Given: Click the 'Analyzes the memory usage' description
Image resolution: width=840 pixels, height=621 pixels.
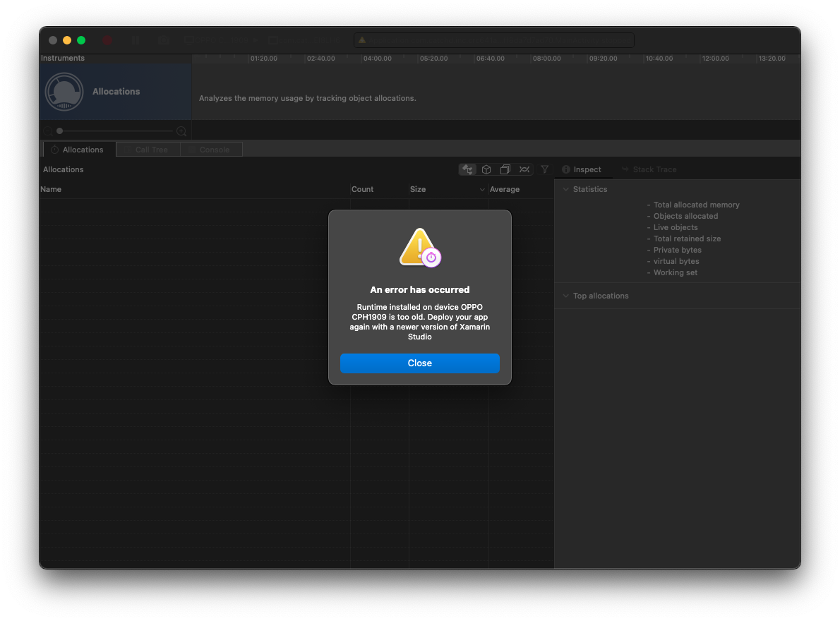Looking at the screenshot, I should point(308,98).
